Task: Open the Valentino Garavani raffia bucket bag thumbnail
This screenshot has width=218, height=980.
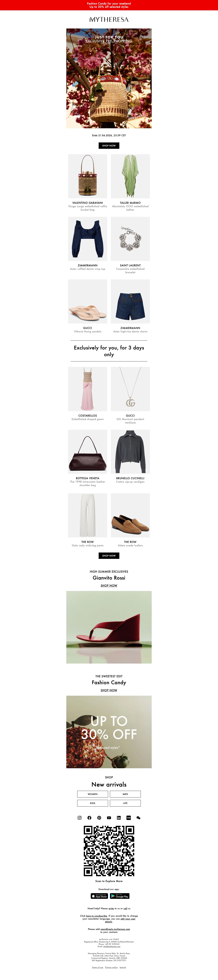Action: click(88, 176)
